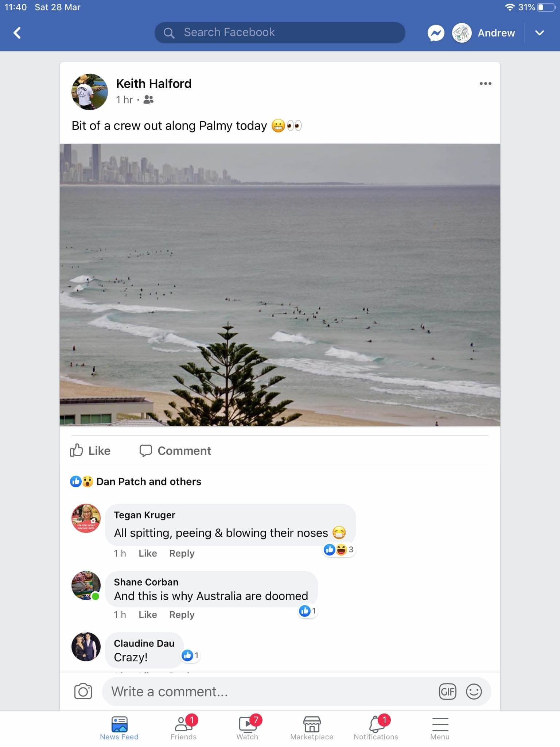
Task: Open the beach photo in the post
Action: tap(280, 285)
